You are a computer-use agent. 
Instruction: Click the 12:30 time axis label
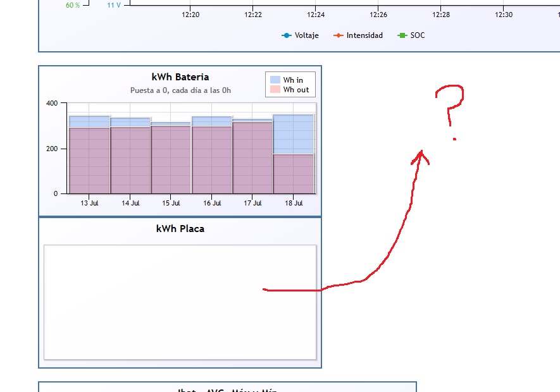504,15
